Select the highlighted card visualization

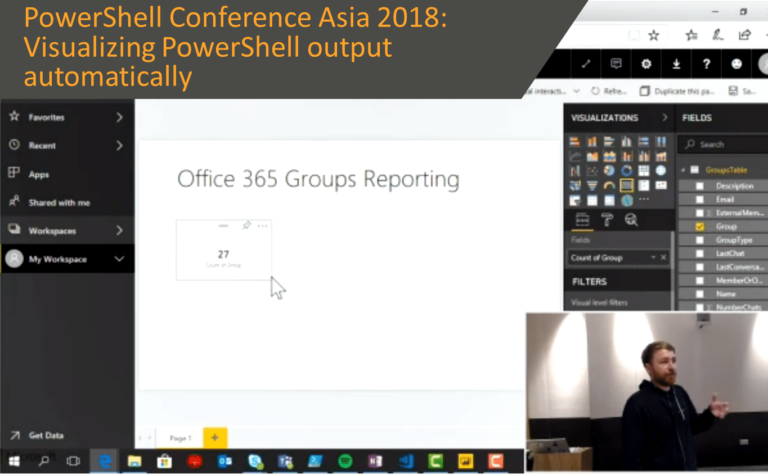tap(626, 186)
